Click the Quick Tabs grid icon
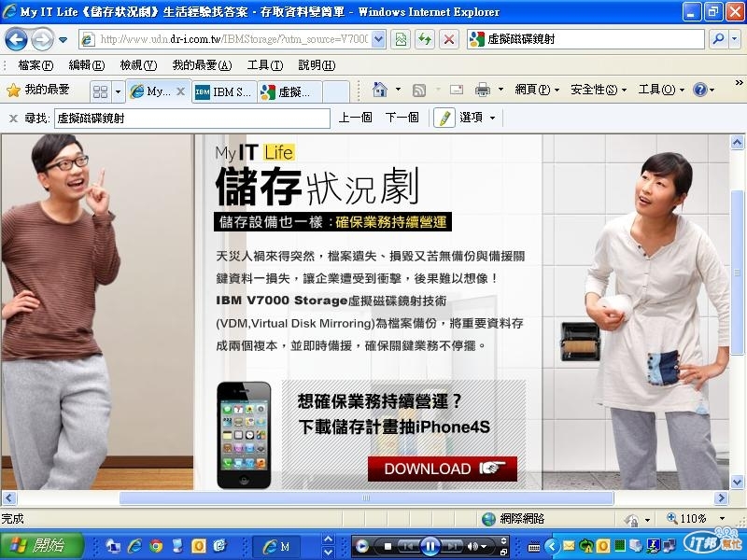This screenshot has width=747, height=560. tap(101, 91)
